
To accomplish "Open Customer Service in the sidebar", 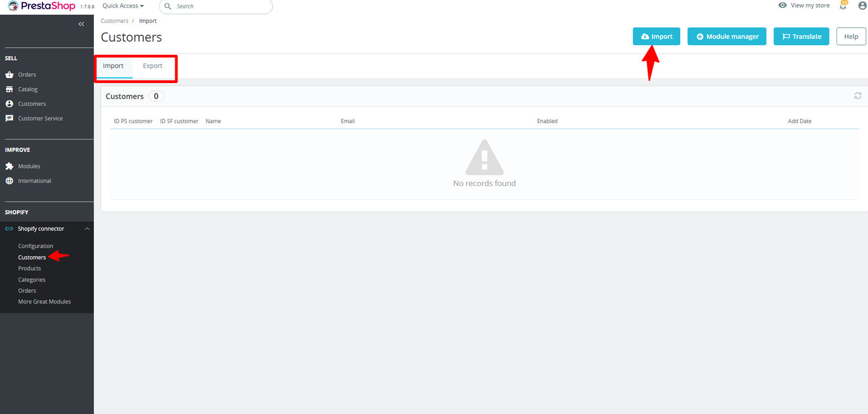I will coord(40,118).
